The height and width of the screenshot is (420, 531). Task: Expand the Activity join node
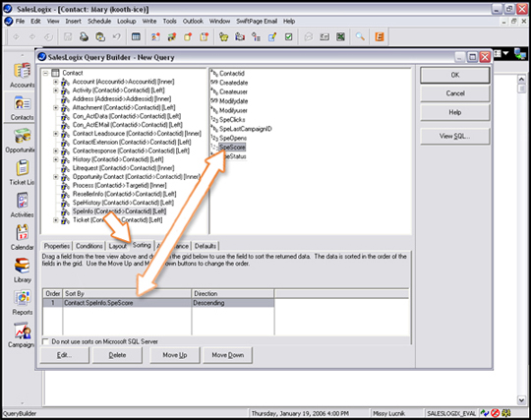coord(55,90)
